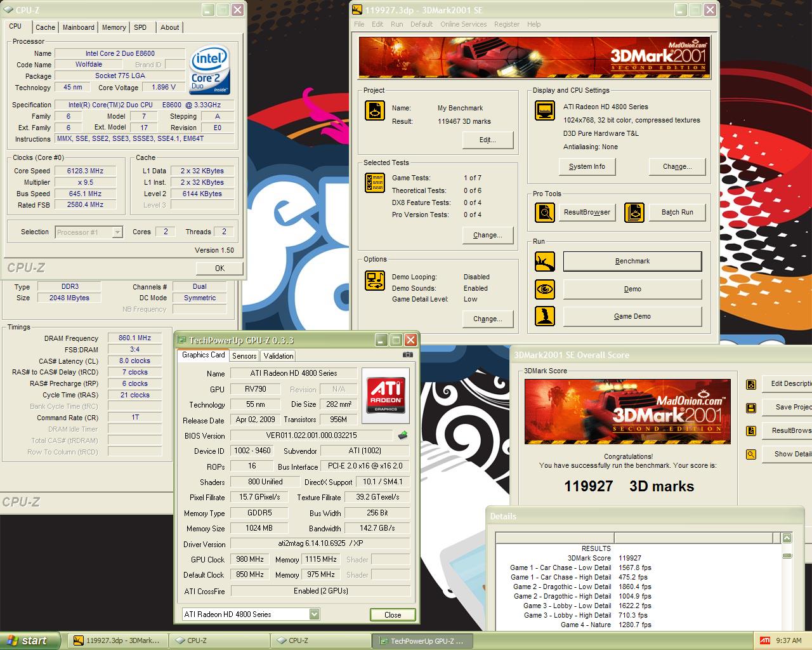Click the GPU-Z screenshot camera icon
The width and height of the screenshot is (812, 650).
(x=408, y=355)
